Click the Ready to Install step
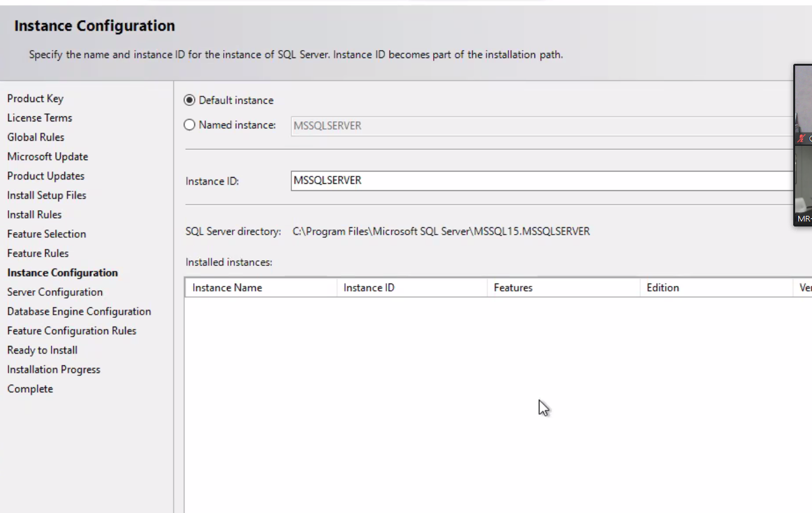 42,350
